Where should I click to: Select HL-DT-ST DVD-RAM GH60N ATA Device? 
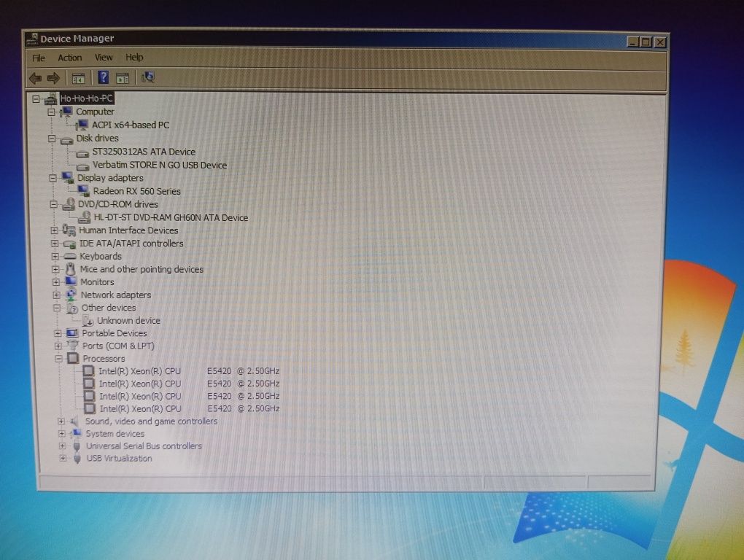(x=171, y=217)
